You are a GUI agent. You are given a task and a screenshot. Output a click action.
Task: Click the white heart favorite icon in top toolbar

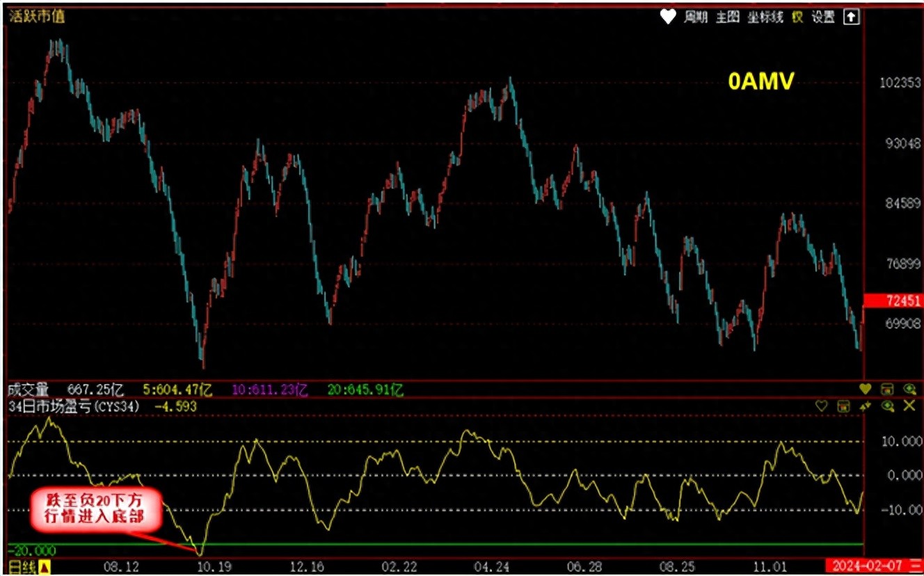click(x=667, y=17)
